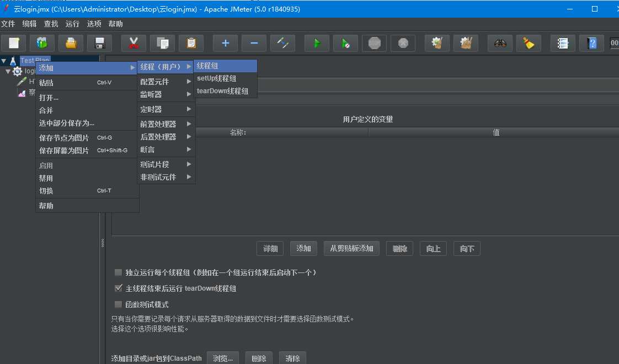619x364 pixels.
Task: Expand the 非测试元件 submenu
Action: 166,177
